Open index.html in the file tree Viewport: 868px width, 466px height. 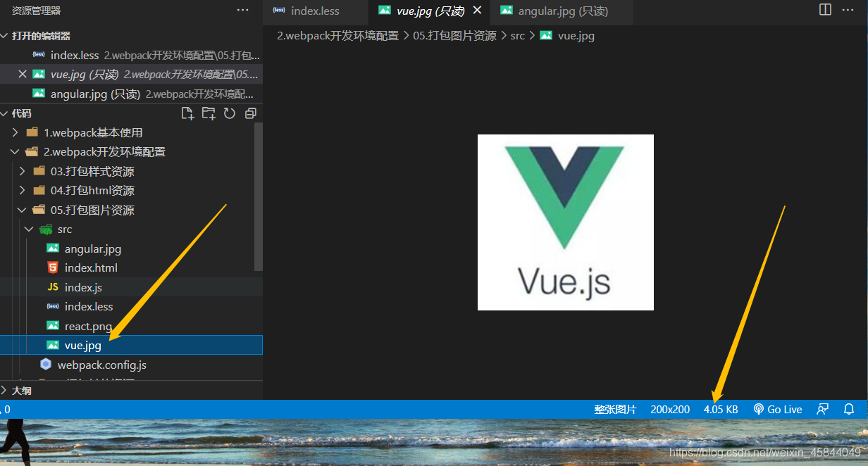[127, 268]
